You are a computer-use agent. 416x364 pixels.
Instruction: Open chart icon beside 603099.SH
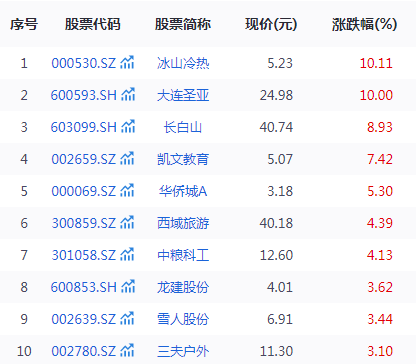coord(128,126)
